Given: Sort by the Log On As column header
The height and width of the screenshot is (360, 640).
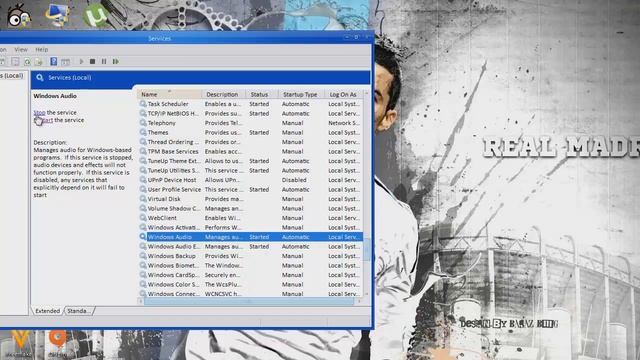Looking at the screenshot, I should click(343, 94).
